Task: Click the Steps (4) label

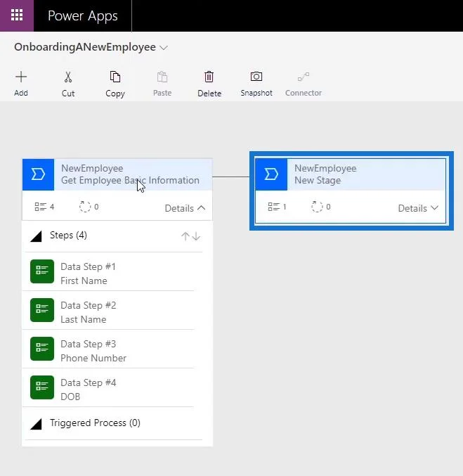Action: point(68,236)
